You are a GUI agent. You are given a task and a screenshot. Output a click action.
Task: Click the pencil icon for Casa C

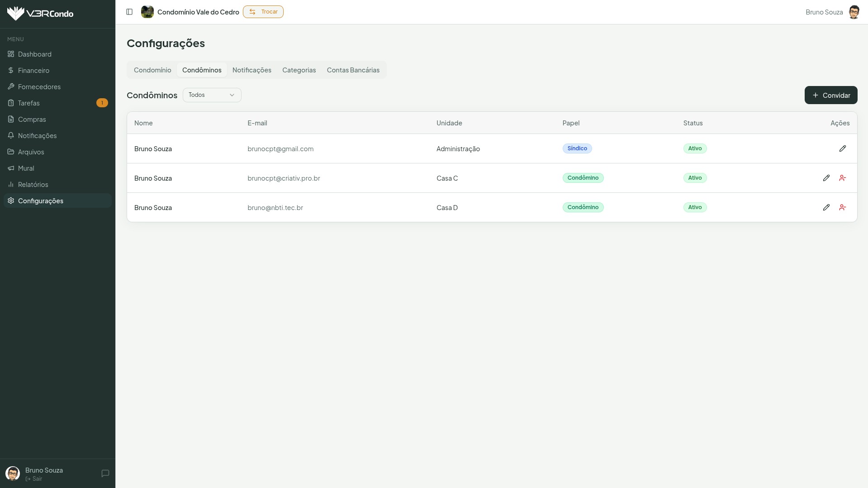(x=826, y=178)
